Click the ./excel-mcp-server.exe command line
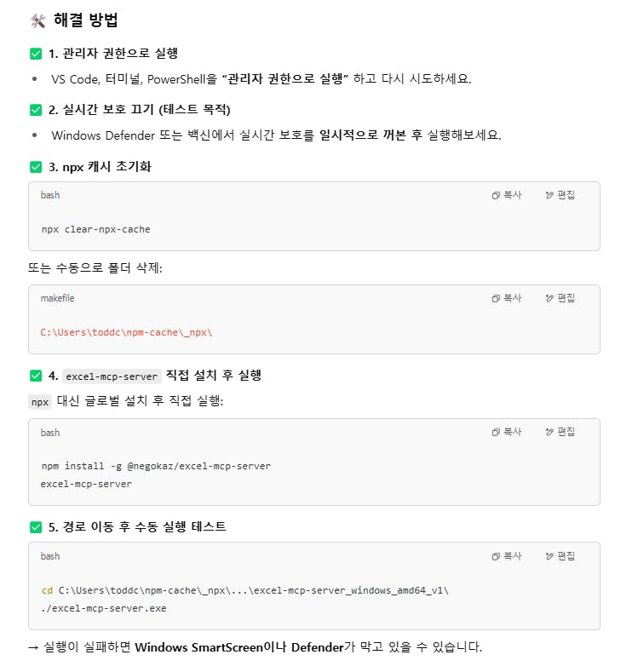The height and width of the screenshot is (672, 638). (x=103, y=608)
